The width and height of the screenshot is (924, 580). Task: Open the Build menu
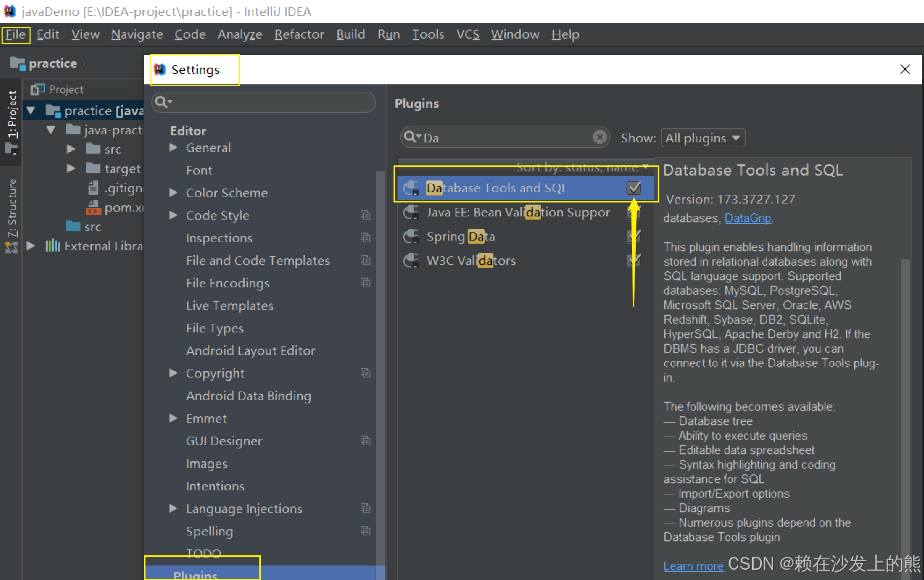click(x=351, y=34)
